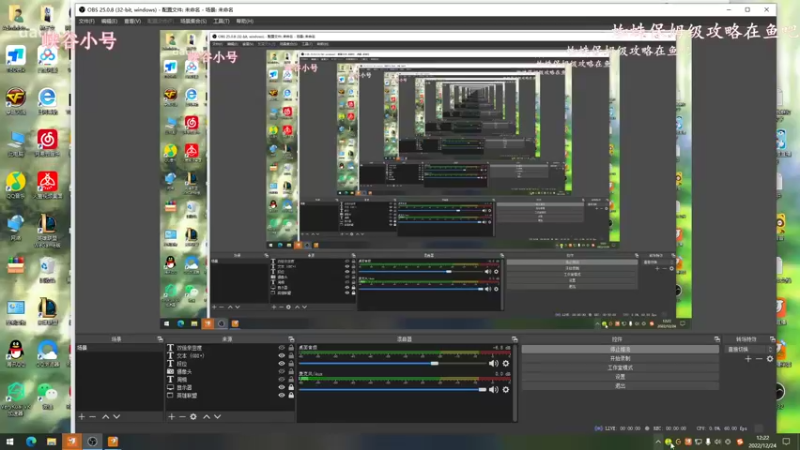Toggle visibility of 显示器 display source
The image size is (800, 450).
(281, 387)
